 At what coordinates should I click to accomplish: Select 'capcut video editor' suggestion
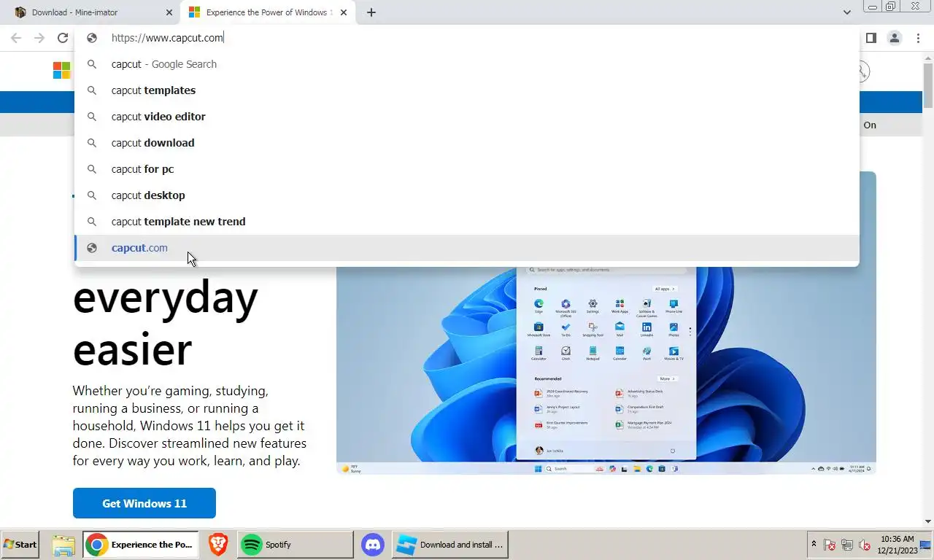(x=467, y=117)
